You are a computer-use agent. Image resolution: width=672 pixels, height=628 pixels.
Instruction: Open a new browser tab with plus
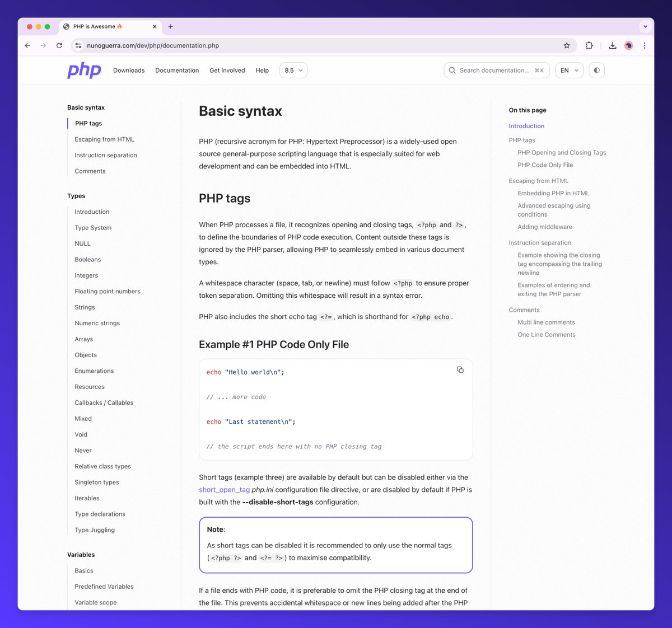click(171, 26)
